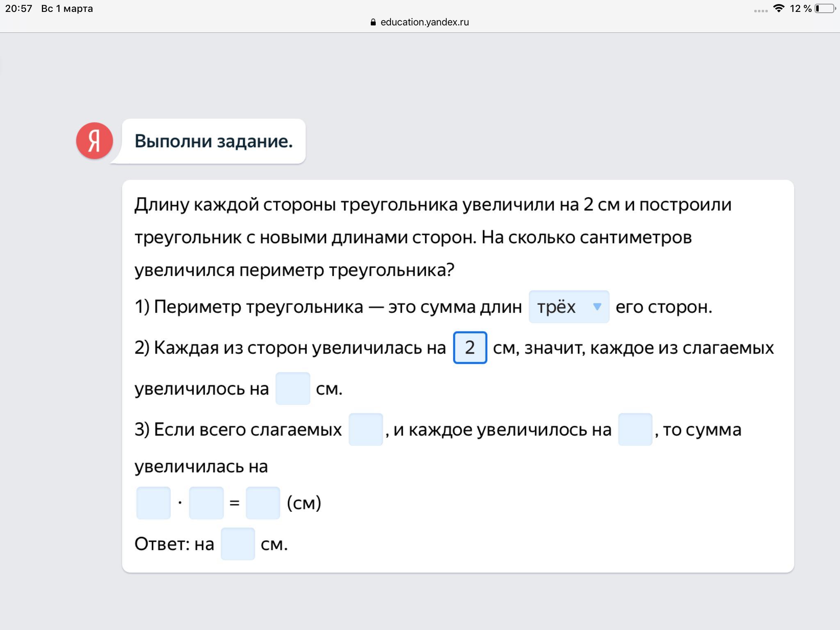Tap the education.yandex.ru address bar
Image resolution: width=840 pixels, height=630 pixels.
click(x=420, y=22)
